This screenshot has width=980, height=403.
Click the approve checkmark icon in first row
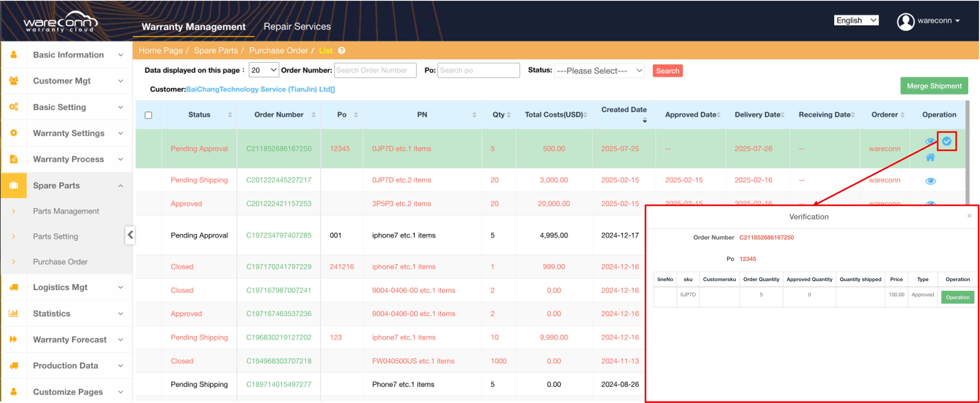pos(946,141)
